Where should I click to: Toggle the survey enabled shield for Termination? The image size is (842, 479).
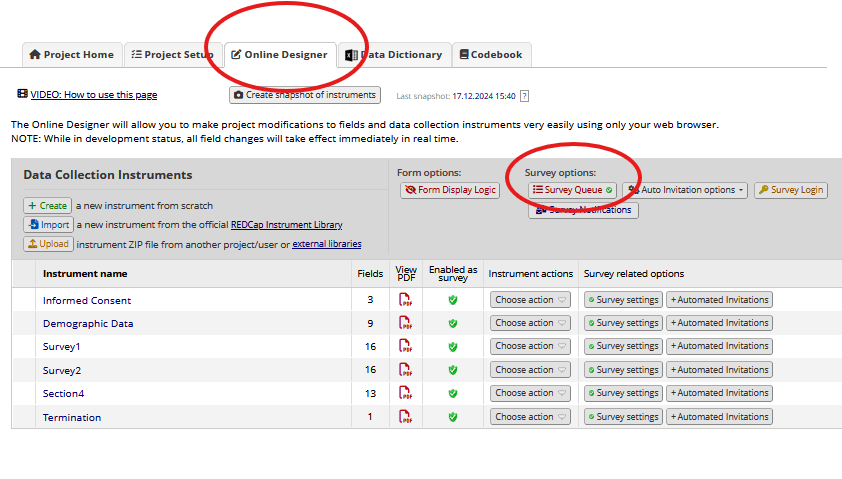[453, 417]
